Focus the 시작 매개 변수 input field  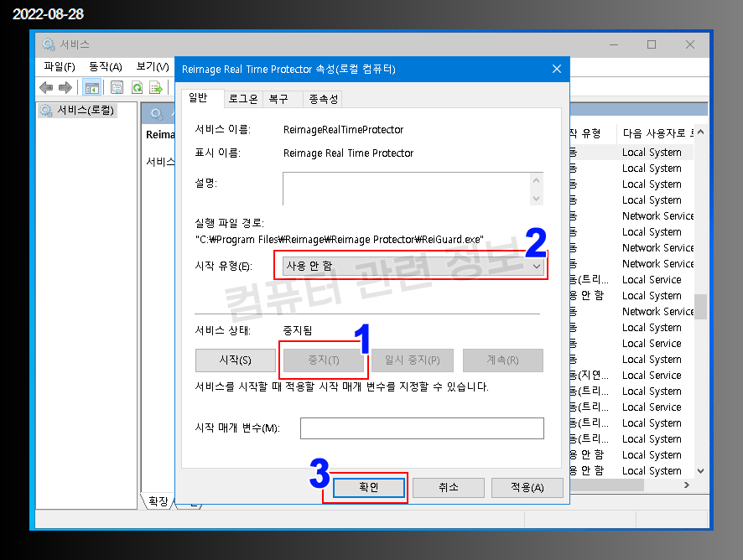tap(422, 428)
